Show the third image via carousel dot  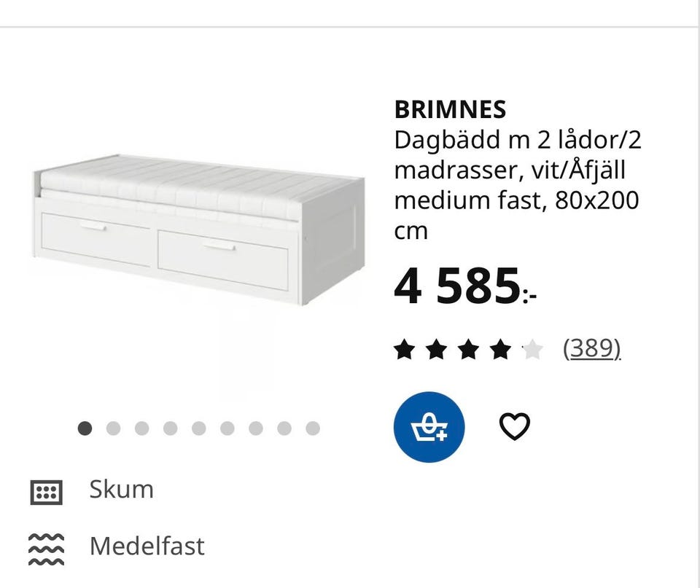[142, 428]
